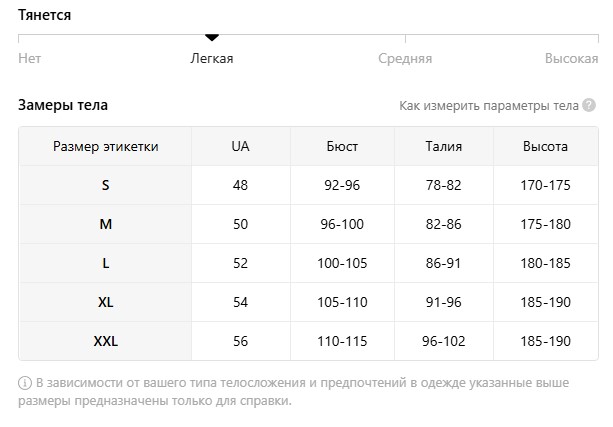613x427 pixels.
Task: Click the 'Талия' column header
Action: [x=444, y=146]
